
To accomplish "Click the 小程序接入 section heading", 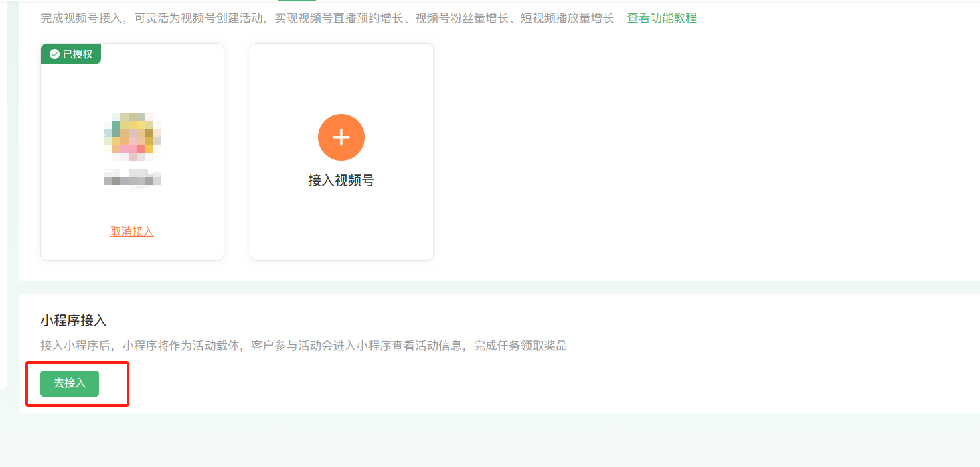I will pyautogui.click(x=74, y=320).
